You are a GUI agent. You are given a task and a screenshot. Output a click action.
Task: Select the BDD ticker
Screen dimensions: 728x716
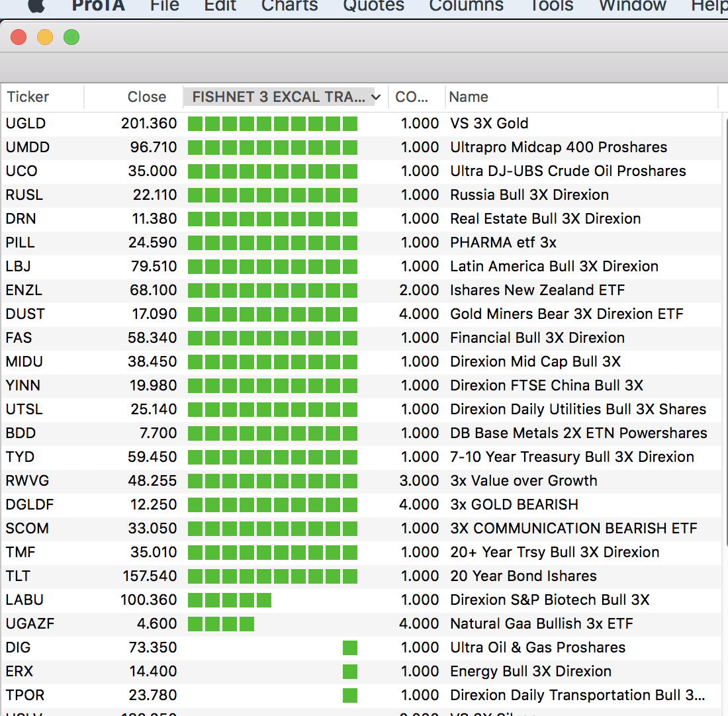(x=21, y=433)
